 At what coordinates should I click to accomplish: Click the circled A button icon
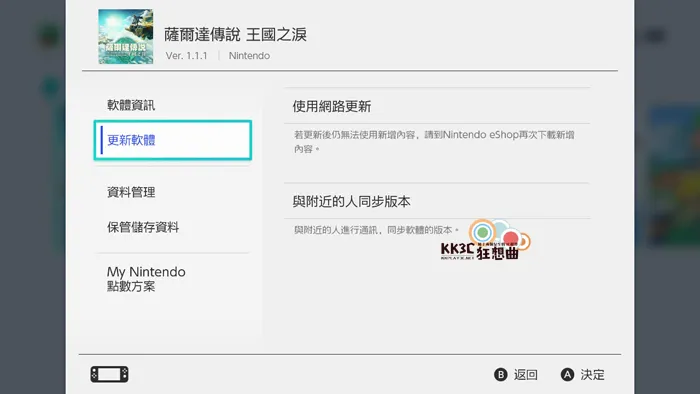point(567,374)
